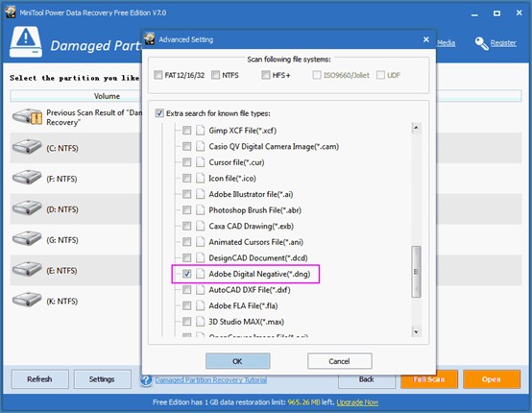Click Cancel in Advanced Setting dialog
This screenshot has width=532, height=413.
[339, 361]
